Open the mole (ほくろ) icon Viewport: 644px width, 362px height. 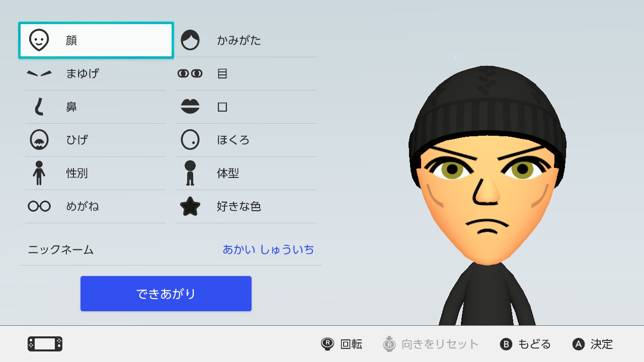pyautogui.click(x=190, y=140)
